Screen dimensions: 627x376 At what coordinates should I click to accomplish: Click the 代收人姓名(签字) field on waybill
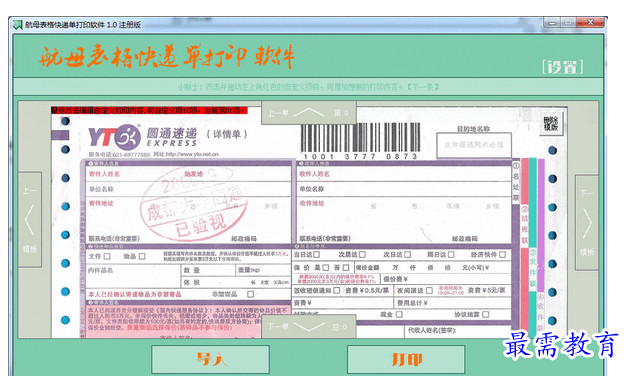tap(458, 331)
